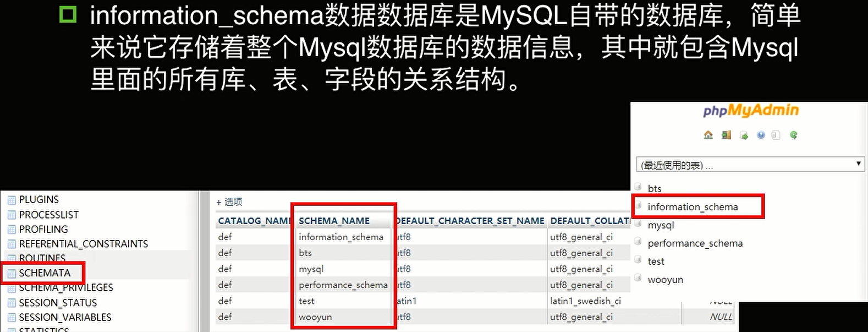Viewport: 868px width, 332px height.
Task: Click the database icon beside mysql
Action: pyautogui.click(x=638, y=224)
